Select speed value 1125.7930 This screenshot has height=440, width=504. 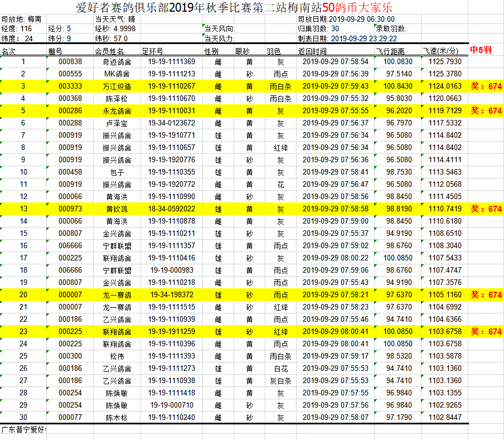(x=445, y=62)
